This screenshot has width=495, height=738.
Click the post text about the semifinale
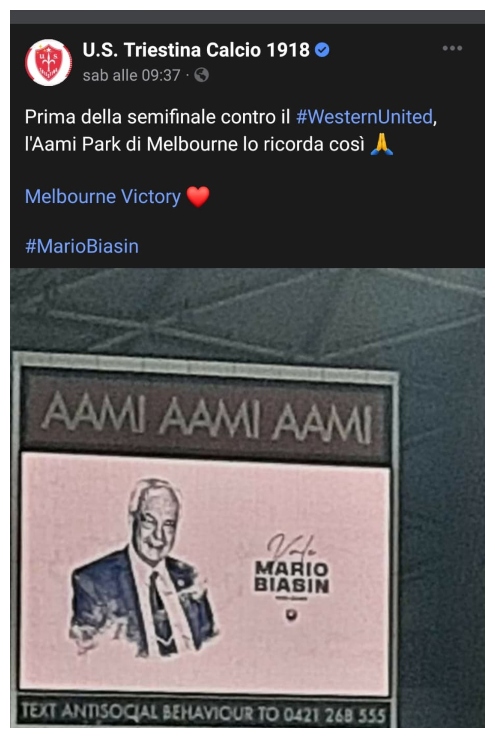[231, 130]
